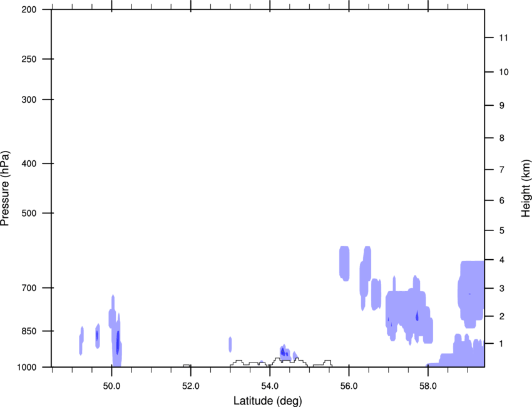Screen dimensions: 532x407
Task: Select the 300 pressure tick label
Action: [x=29, y=100]
